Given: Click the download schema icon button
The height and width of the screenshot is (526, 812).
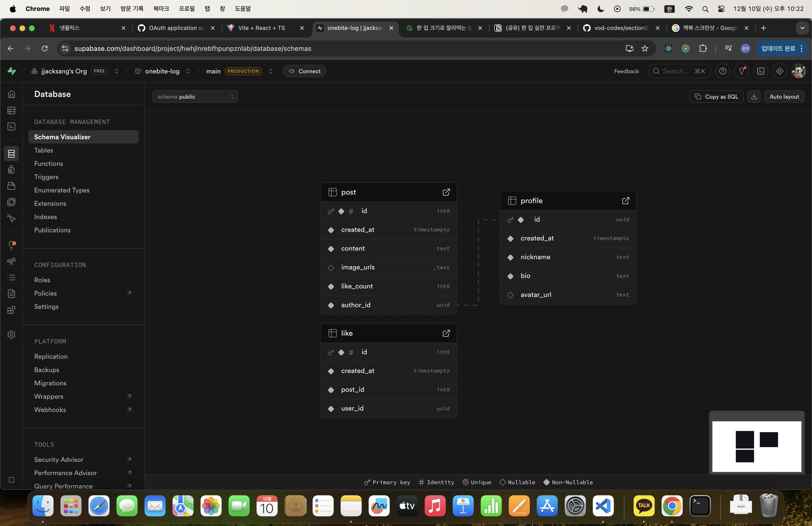Looking at the screenshot, I should pos(754,97).
